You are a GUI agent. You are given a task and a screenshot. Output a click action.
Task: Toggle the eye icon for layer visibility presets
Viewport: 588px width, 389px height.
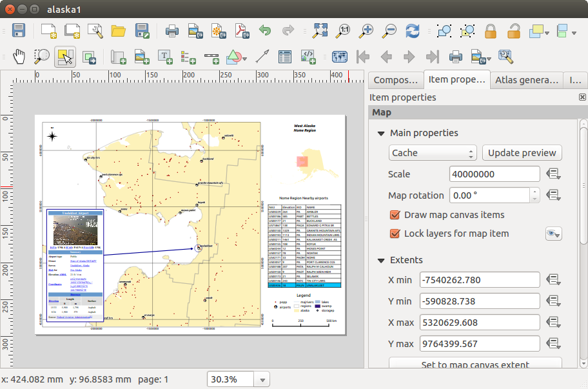point(553,234)
